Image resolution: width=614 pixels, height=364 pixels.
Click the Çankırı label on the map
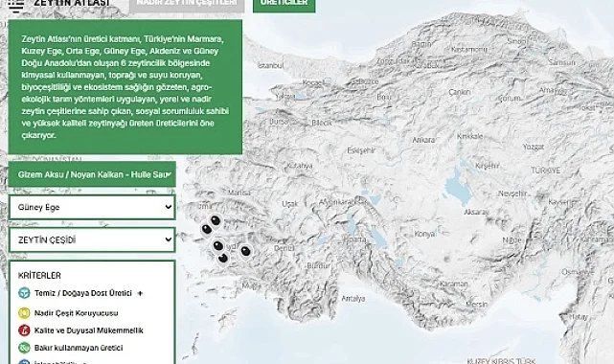(x=460, y=92)
